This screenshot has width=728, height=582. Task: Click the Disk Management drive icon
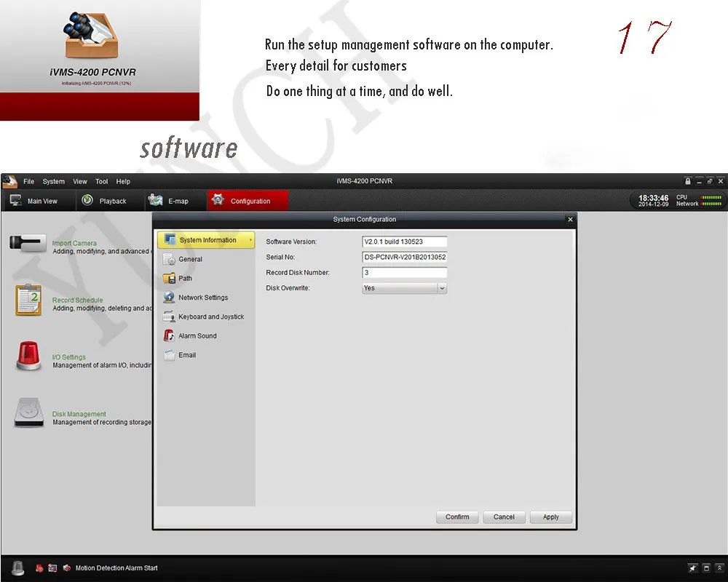pyautogui.click(x=29, y=412)
